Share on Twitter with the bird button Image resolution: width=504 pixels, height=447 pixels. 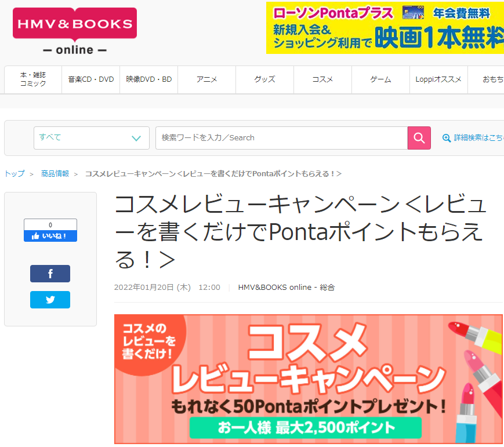point(50,300)
